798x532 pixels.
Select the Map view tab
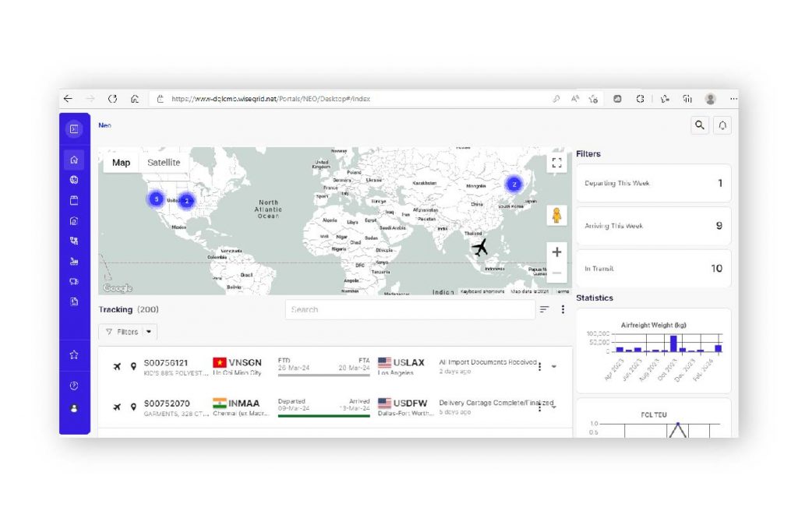click(121, 163)
